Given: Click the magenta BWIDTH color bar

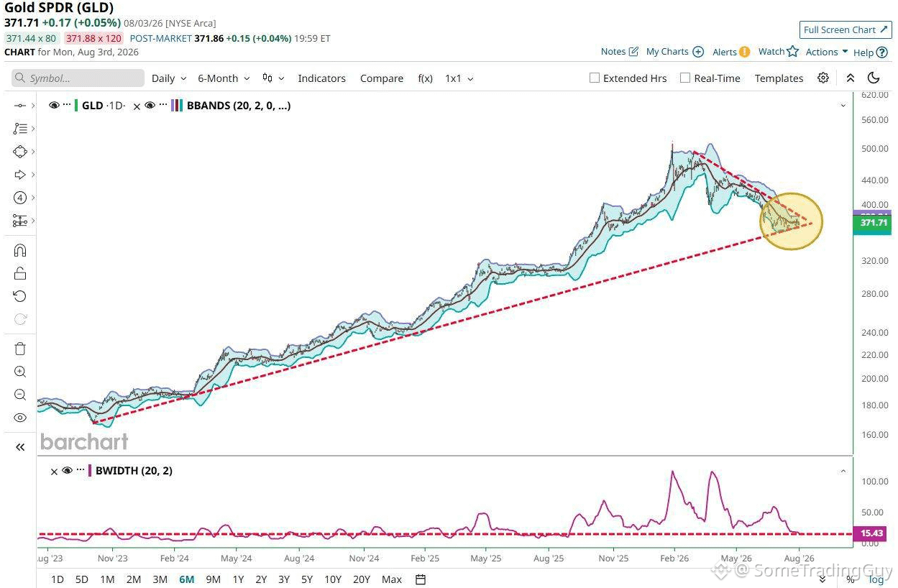Looking at the screenshot, I should [89, 471].
